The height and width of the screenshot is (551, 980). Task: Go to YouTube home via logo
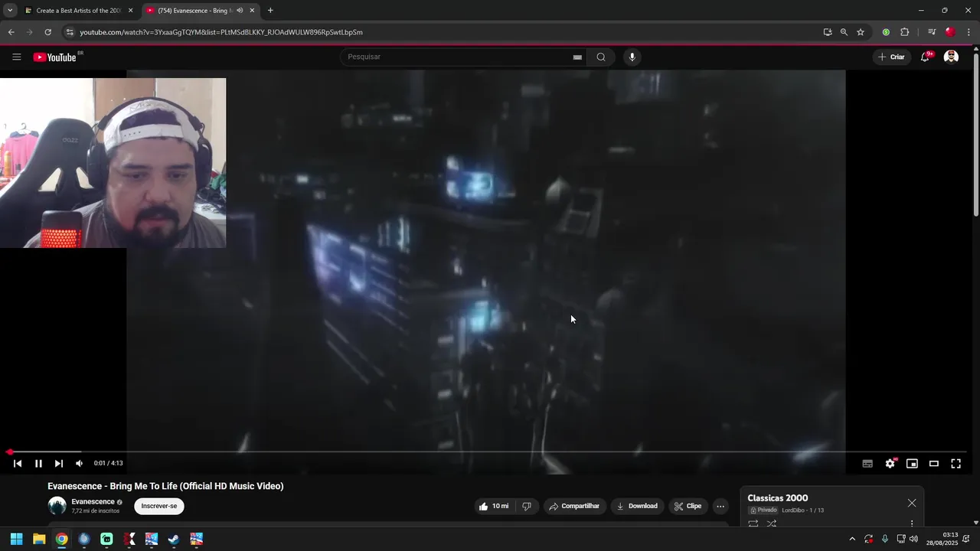point(55,57)
